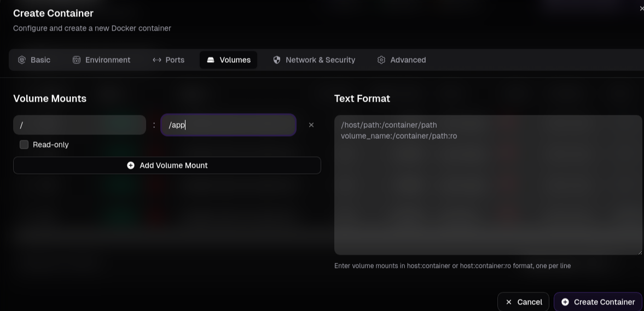This screenshot has width=644, height=311.
Task: Click the shield icon for Network & Security
Action: (277, 60)
